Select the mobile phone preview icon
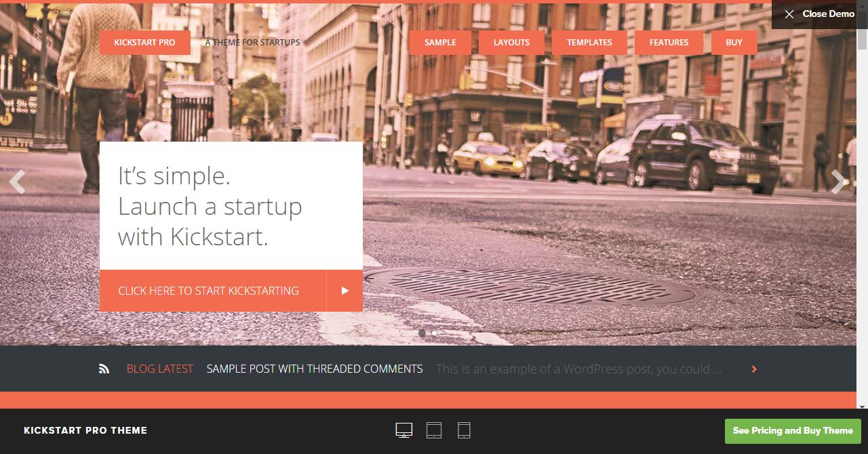This screenshot has height=454, width=868. point(464,430)
